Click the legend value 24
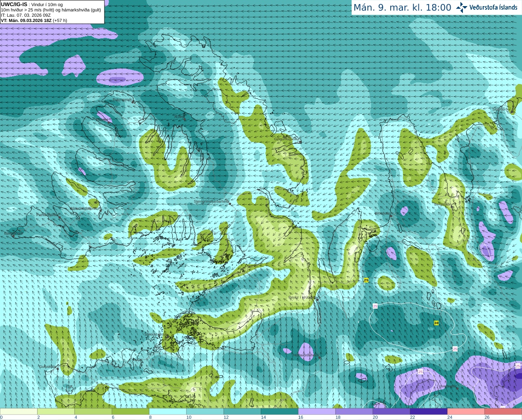Viewport: 522px width, 420px height. 449,417
